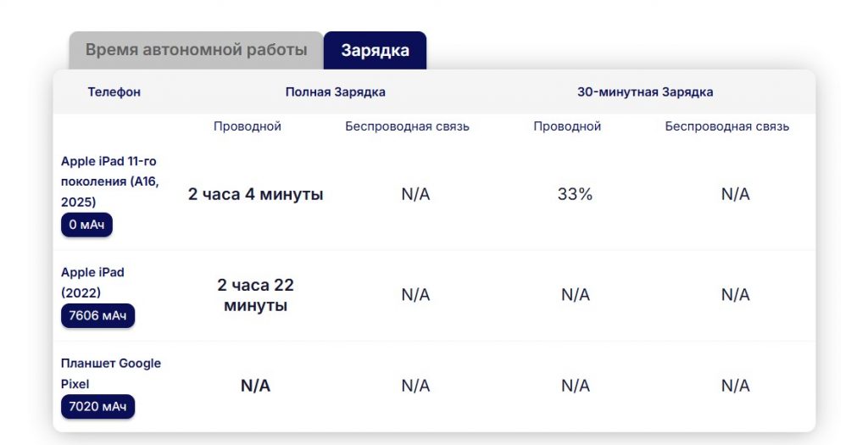Click the Полная Зарядка column header
This screenshot has height=445, width=868.
pos(335,92)
